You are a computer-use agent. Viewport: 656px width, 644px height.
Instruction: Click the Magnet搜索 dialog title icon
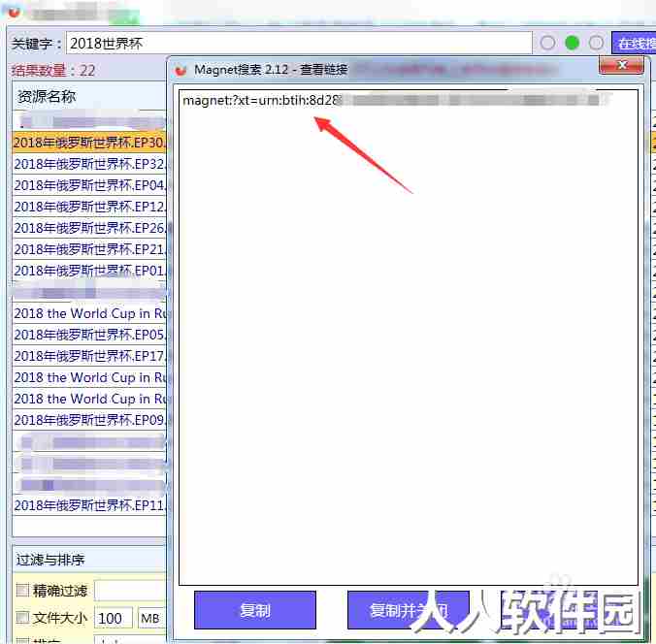[x=180, y=70]
